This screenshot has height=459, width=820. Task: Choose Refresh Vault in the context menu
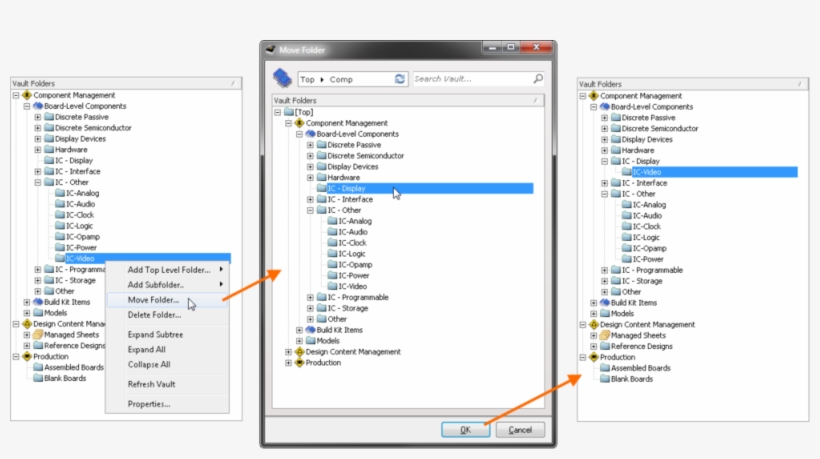[x=152, y=384]
